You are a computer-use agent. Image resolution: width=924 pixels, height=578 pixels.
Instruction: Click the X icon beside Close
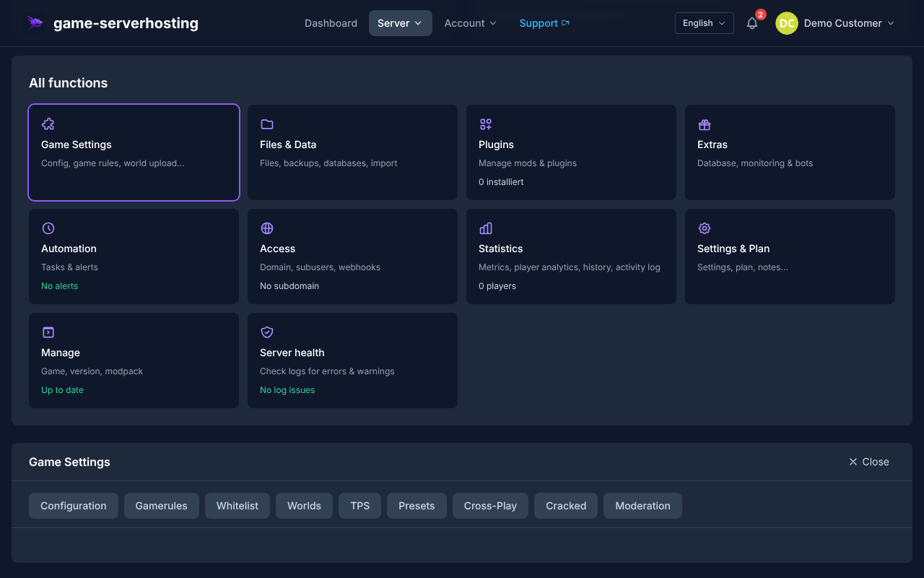(x=853, y=462)
